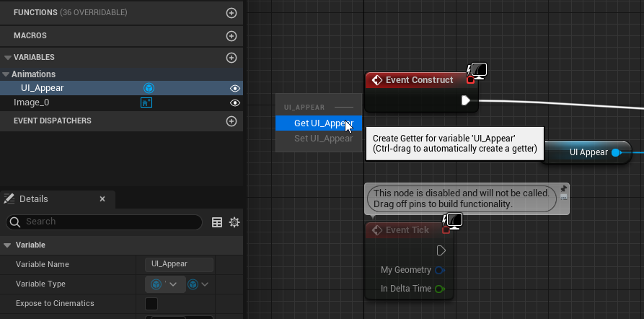Add a new function with plus icon
Image resolution: width=644 pixels, height=319 pixels.
231,13
